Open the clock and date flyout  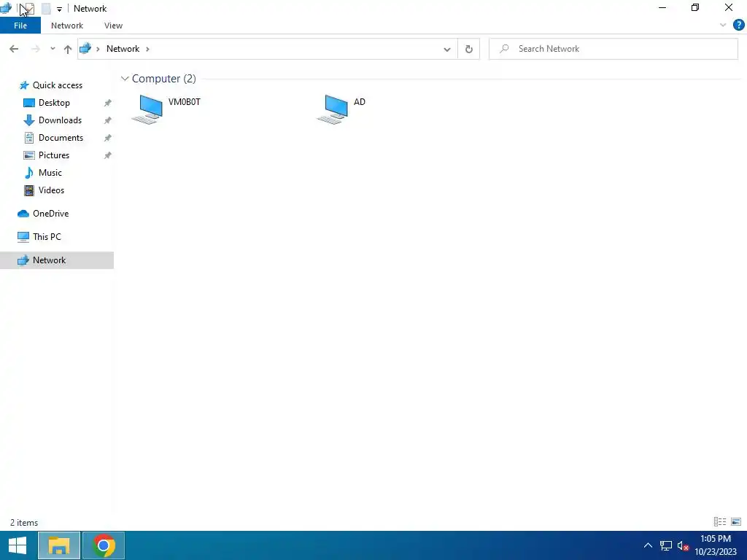click(716, 545)
